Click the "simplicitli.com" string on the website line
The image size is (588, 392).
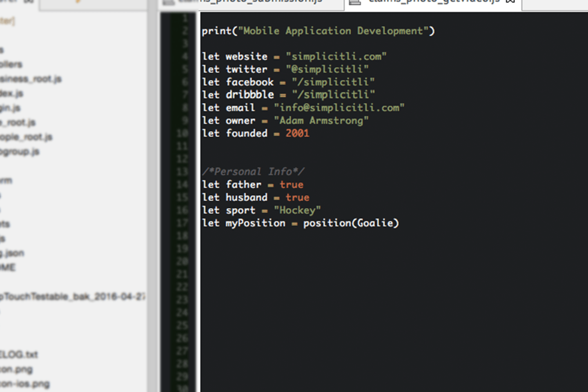point(336,56)
